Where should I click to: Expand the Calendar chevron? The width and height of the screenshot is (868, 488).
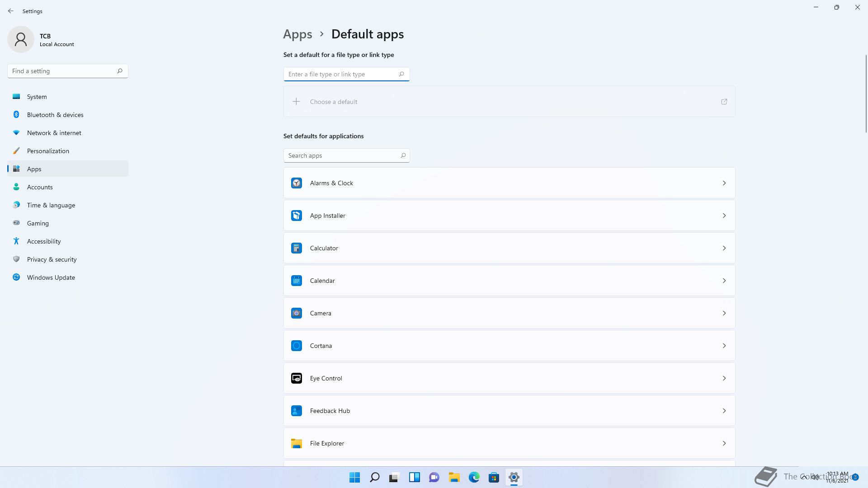coord(724,281)
